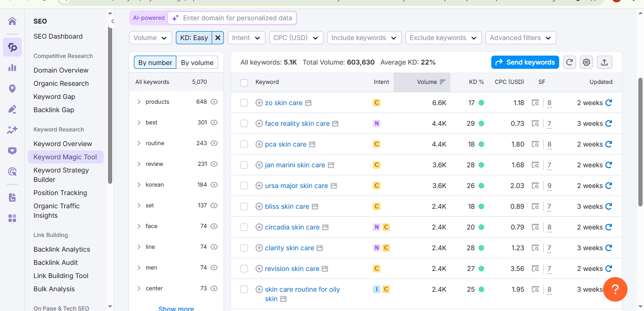The height and width of the screenshot is (311, 644).
Task: Open the bar chart analytics sidebar icon
Action: pyautogui.click(x=12, y=67)
